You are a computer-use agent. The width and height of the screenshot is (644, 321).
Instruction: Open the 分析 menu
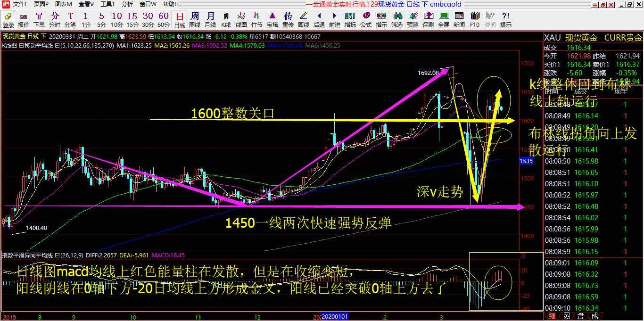click(x=127, y=4)
